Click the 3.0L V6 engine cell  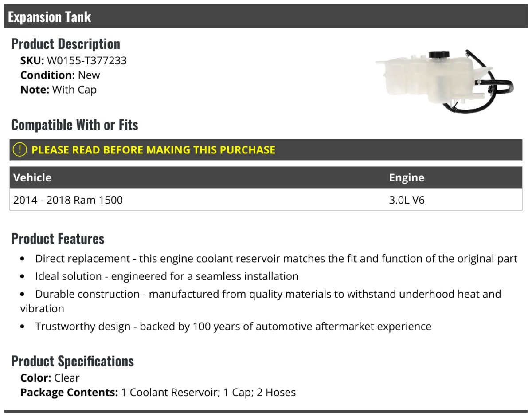(407, 200)
